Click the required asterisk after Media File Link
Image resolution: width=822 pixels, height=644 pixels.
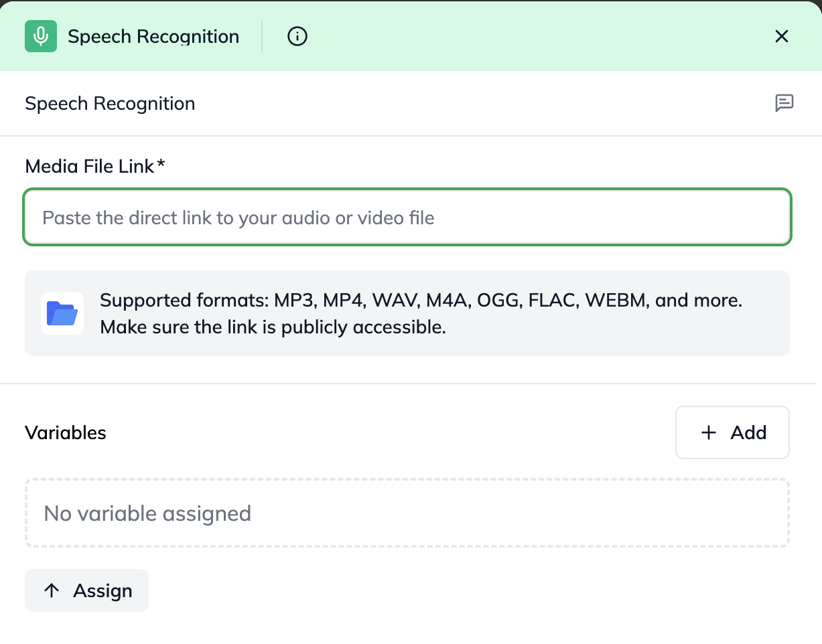coord(161,165)
